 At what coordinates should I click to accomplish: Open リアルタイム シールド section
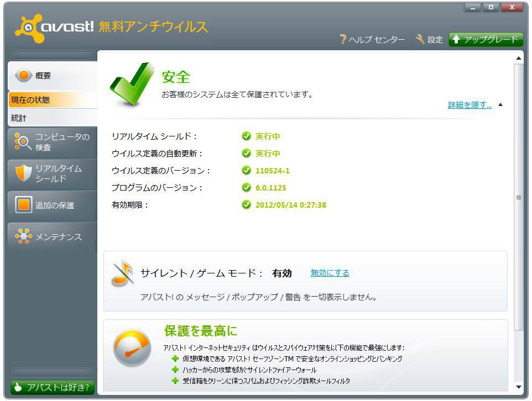(x=53, y=173)
